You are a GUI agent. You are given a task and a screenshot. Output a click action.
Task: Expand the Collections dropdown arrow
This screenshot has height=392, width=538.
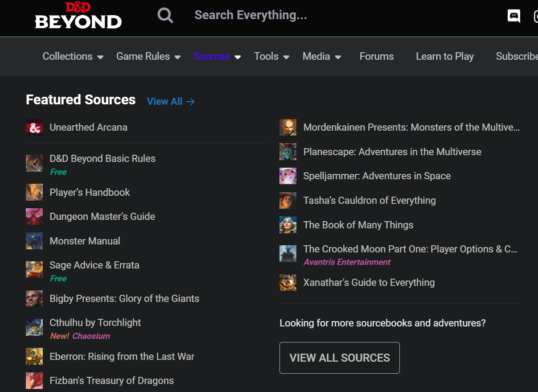coord(100,57)
